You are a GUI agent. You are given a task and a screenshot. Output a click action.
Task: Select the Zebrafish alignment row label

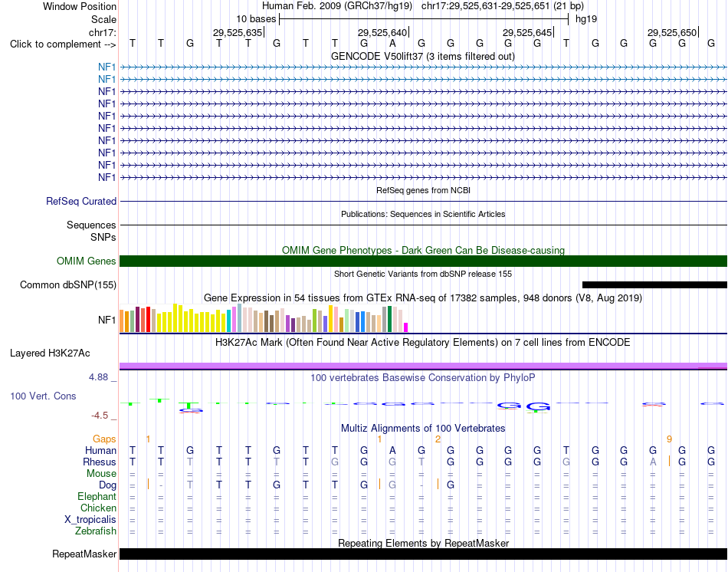96,531
